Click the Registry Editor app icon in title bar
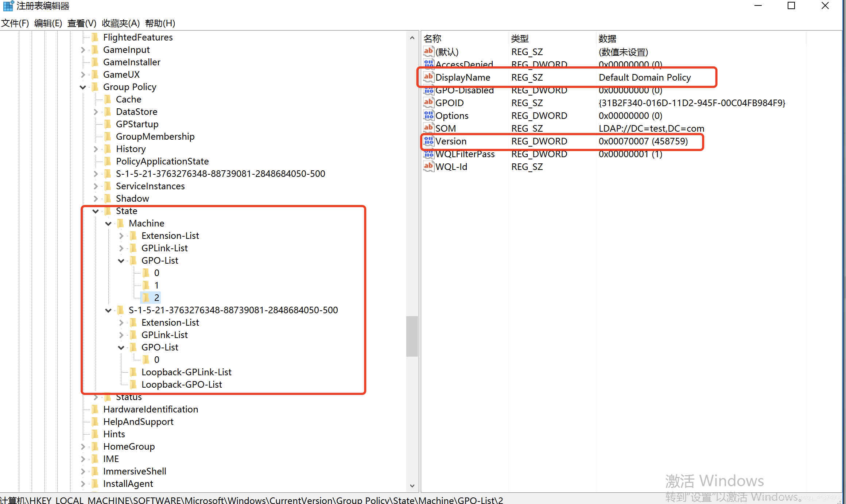Viewport: 846px width, 504px height. click(8, 6)
